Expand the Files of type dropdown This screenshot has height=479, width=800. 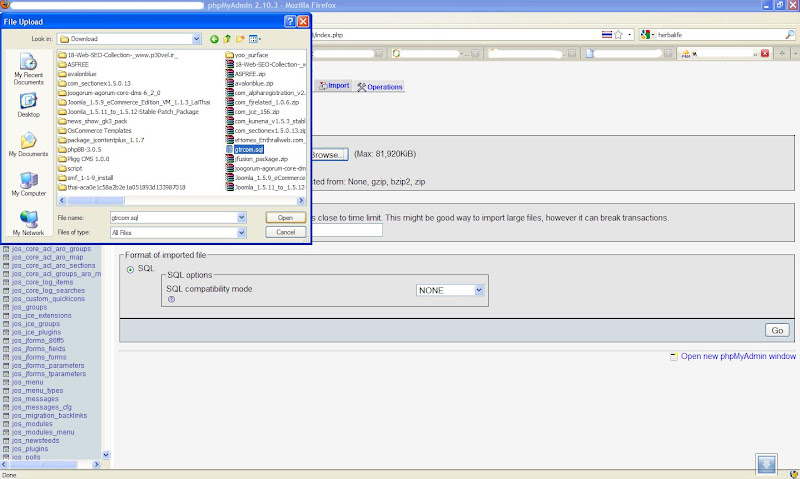pyautogui.click(x=241, y=232)
